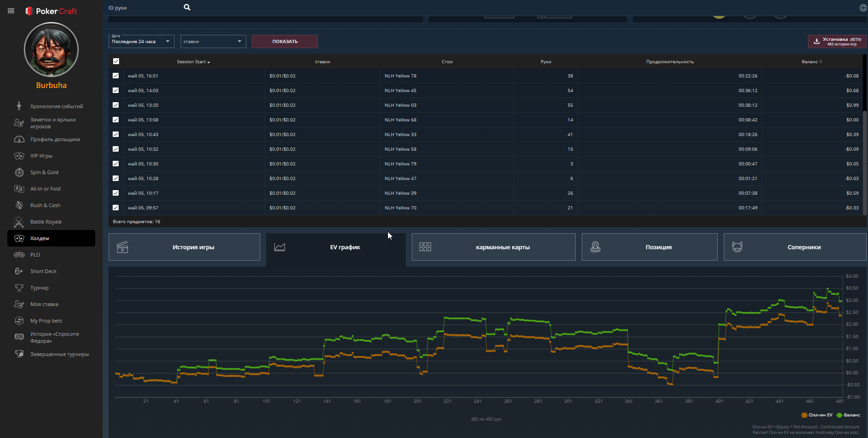Open the Соперники tab

coord(795,247)
